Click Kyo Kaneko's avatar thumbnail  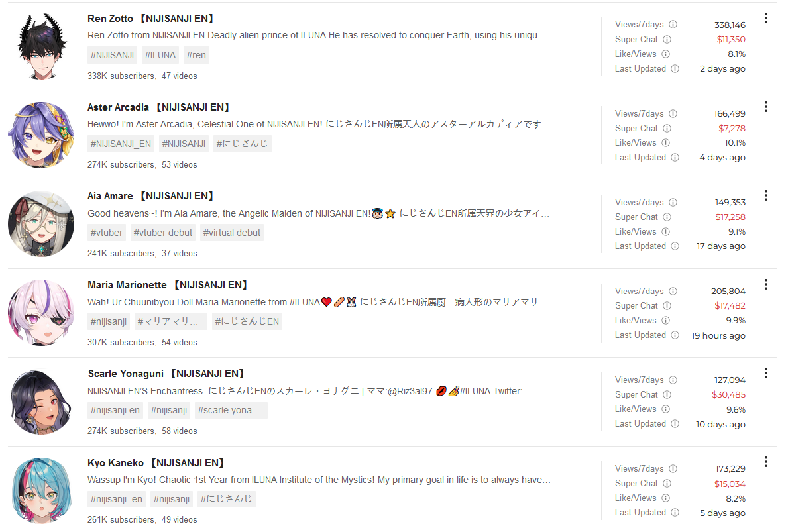(x=41, y=490)
